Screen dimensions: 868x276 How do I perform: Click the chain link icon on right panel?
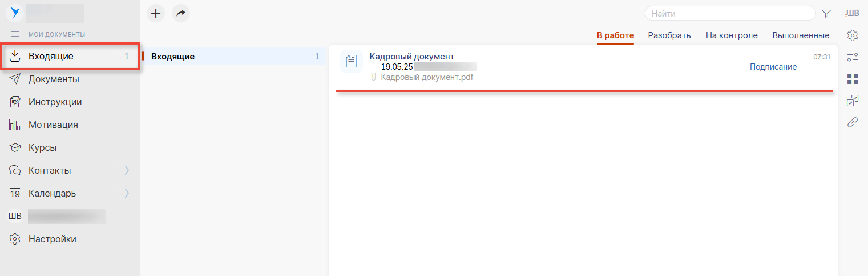coord(853,122)
